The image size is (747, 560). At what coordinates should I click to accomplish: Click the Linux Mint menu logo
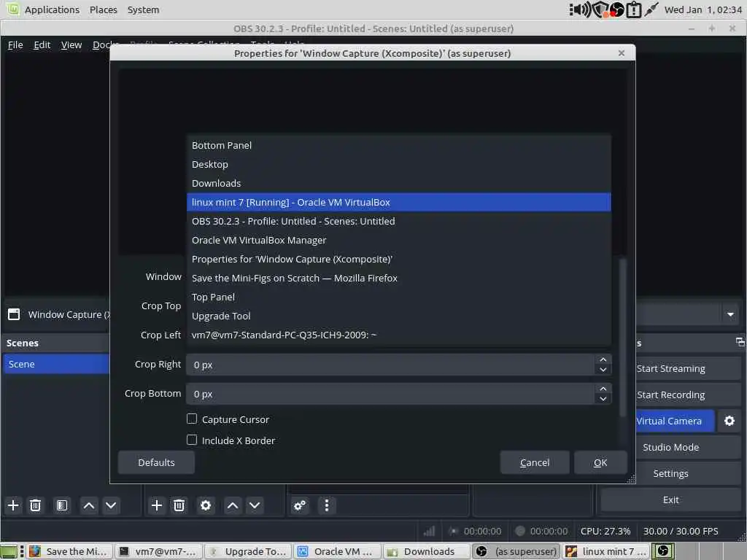[x=12, y=9]
